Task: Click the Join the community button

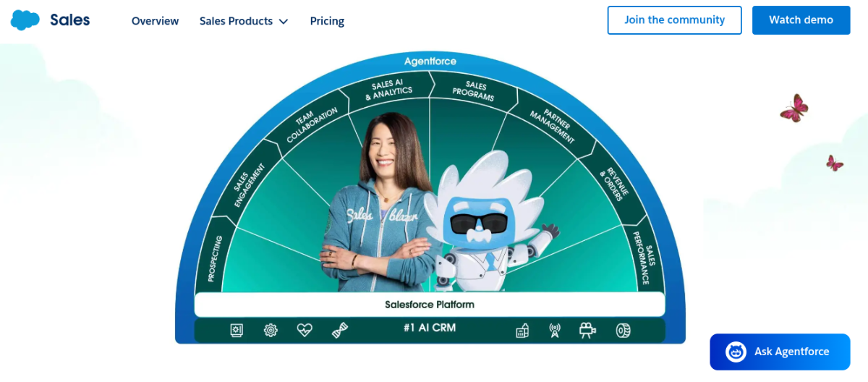Action: click(x=674, y=20)
